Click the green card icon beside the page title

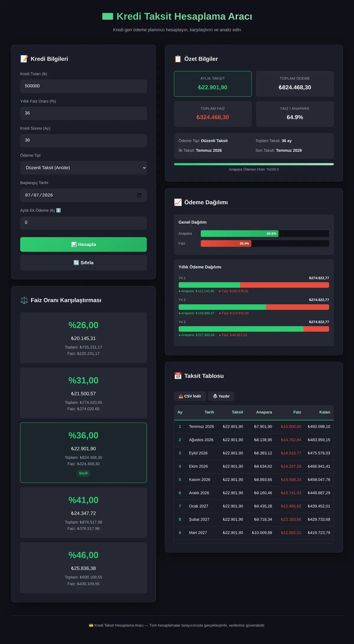(108, 16)
